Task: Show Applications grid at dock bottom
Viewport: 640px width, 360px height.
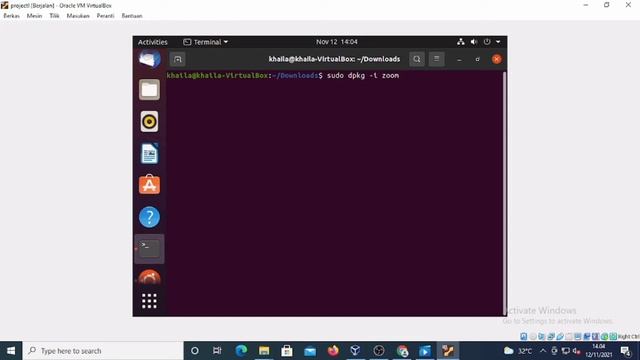Action: [149, 301]
